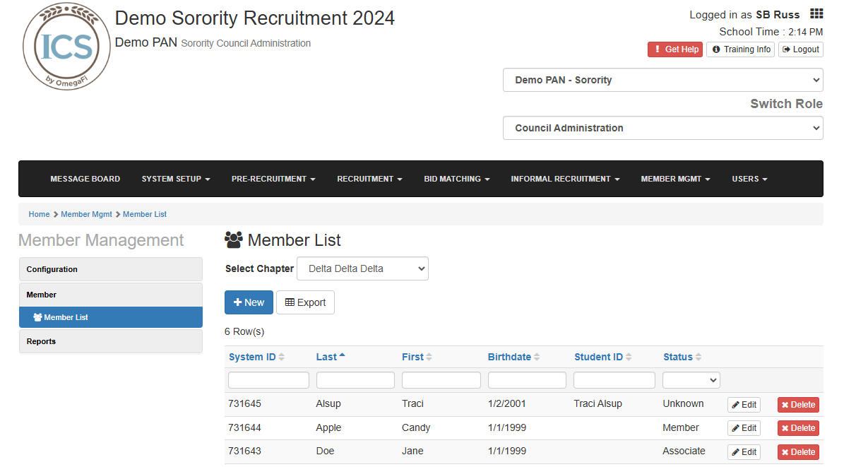Open the Switch Role dropdown
The image size is (868, 467).
(662, 128)
